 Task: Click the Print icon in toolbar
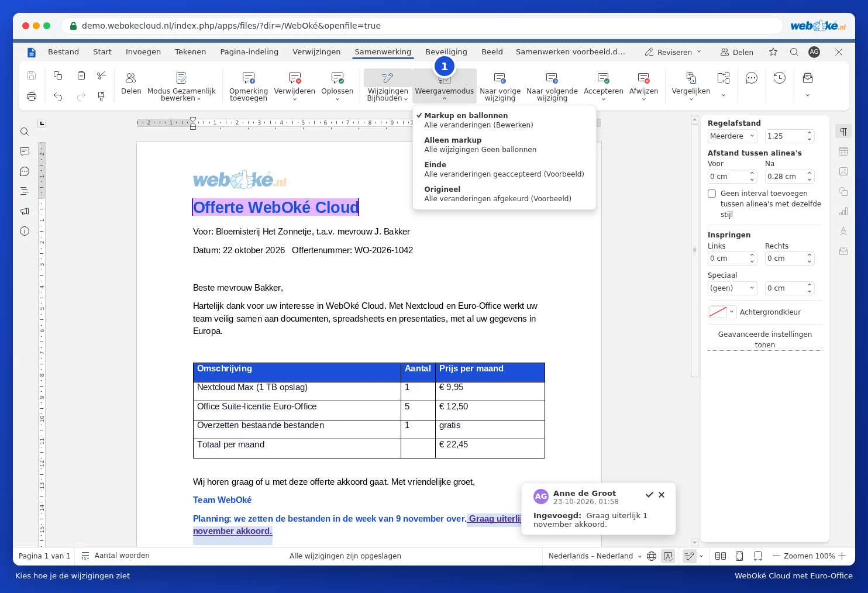pos(32,96)
